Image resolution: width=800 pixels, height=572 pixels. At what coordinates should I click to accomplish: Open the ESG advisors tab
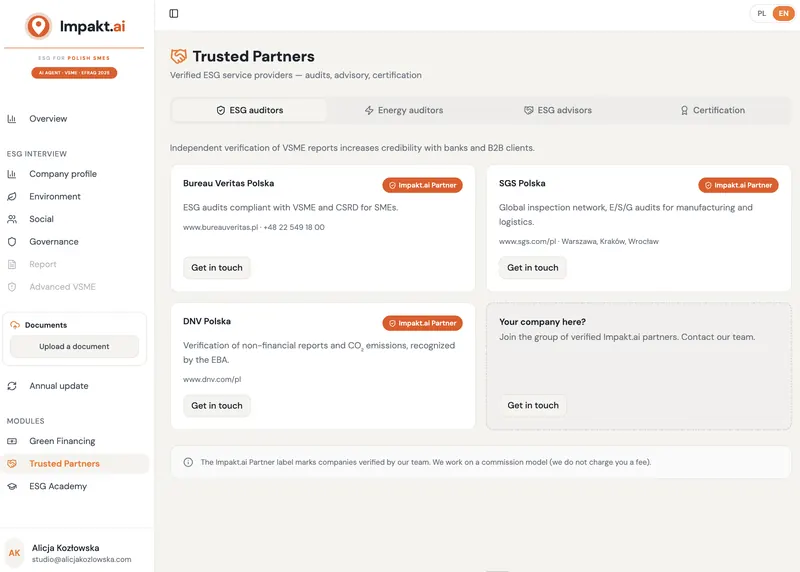click(558, 110)
